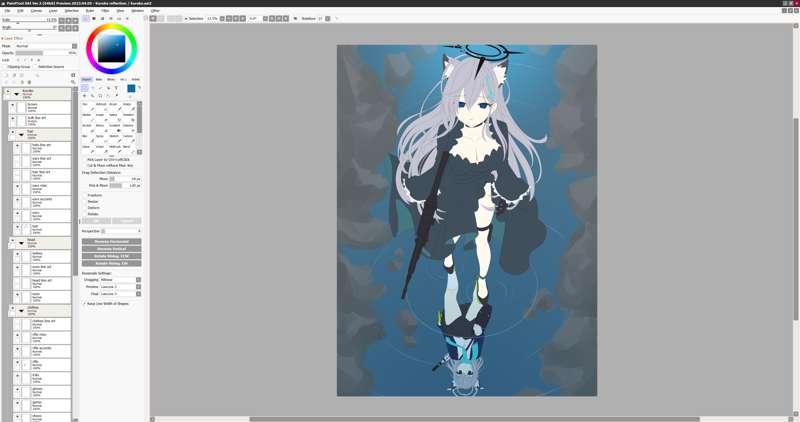
Task: Click the Redo arrow in top toolbar
Action: tap(161, 18)
